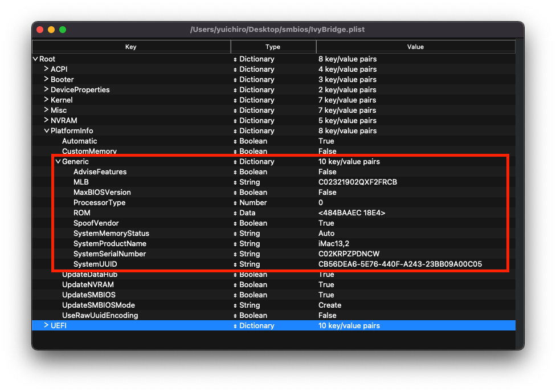Select the SystemProductName key row
The height and width of the screenshot is (392, 556).
click(109, 243)
